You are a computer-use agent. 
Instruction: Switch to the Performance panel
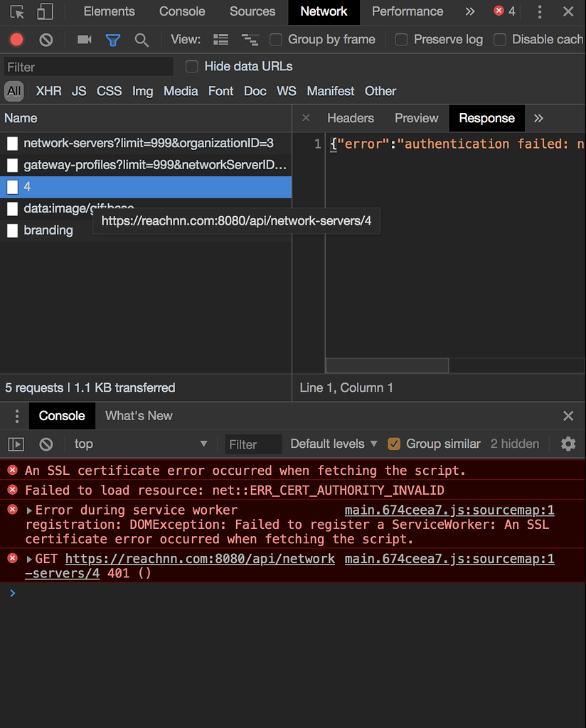tap(407, 11)
